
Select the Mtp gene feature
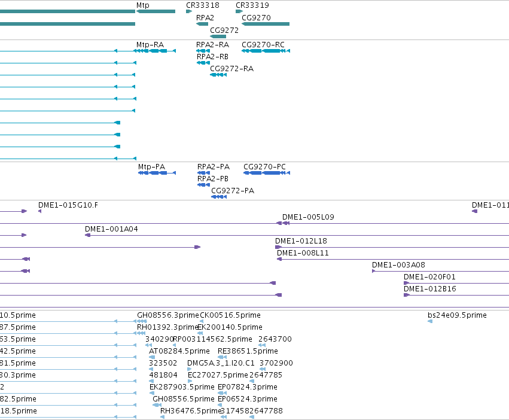(156, 11)
